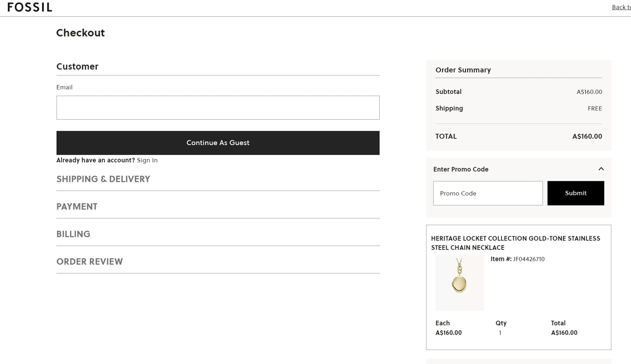This screenshot has height=364, width=631.
Task: Click the quantity value 1
Action: [500, 333]
